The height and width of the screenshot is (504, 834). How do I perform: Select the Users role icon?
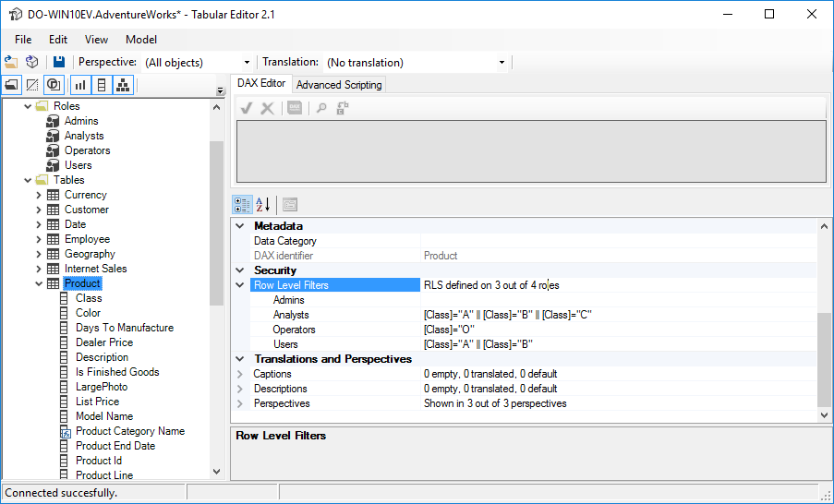click(x=53, y=165)
